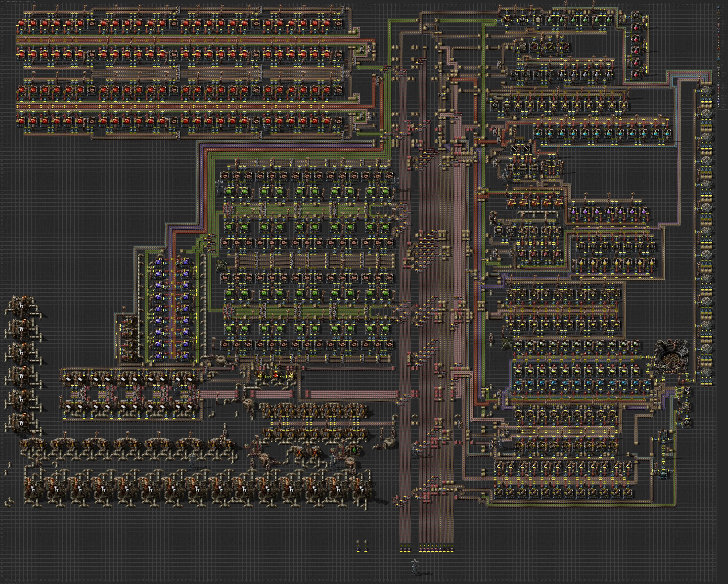Screen dimensions: 728x584
Task: Click the legend value 21515
Action: (724, 88)
